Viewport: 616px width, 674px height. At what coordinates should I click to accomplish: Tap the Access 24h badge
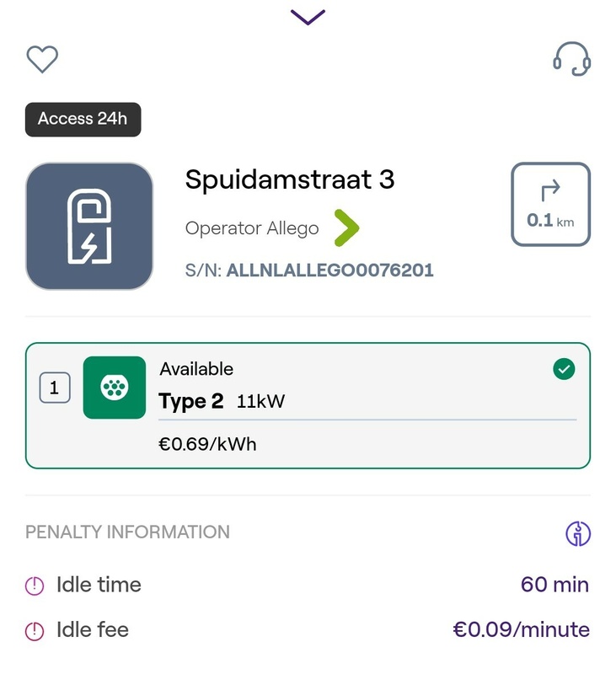click(83, 119)
